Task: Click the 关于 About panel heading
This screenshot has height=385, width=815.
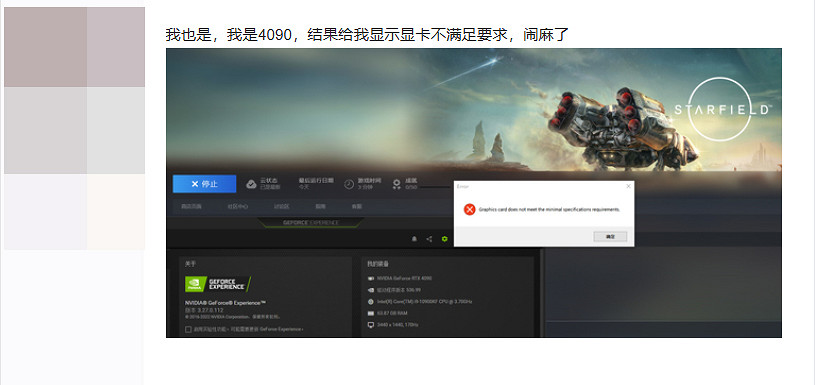Action: click(190, 264)
